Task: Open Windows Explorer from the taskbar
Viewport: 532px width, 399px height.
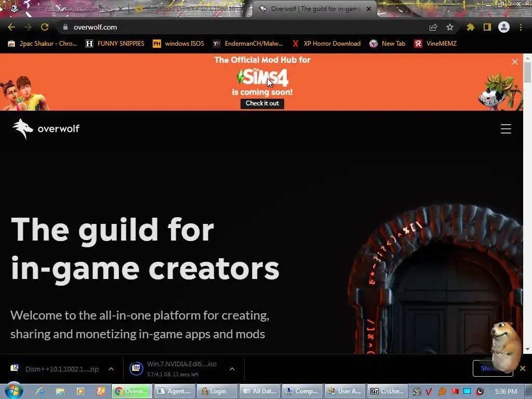Action: click(x=60, y=391)
